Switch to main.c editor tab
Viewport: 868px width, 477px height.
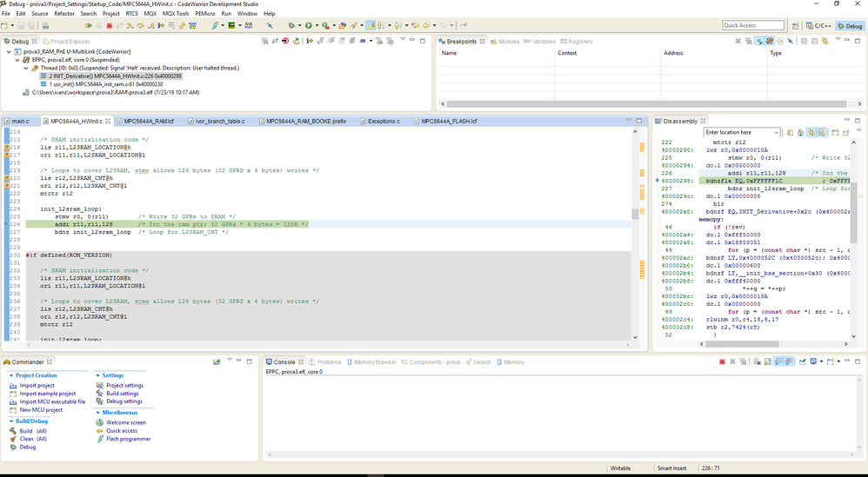click(x=19, y=121)
